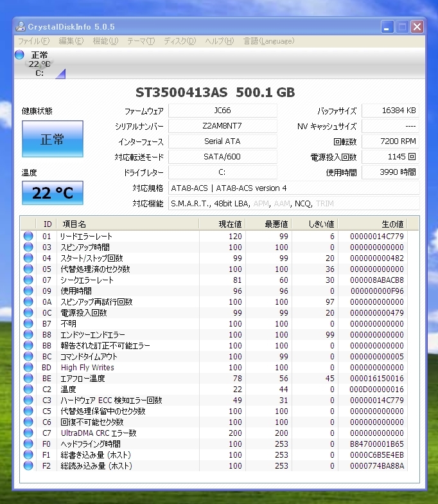Click raw value 000016150016 in エアフロー温度 row
438x504 pixels.
click(x=376, y=378)
